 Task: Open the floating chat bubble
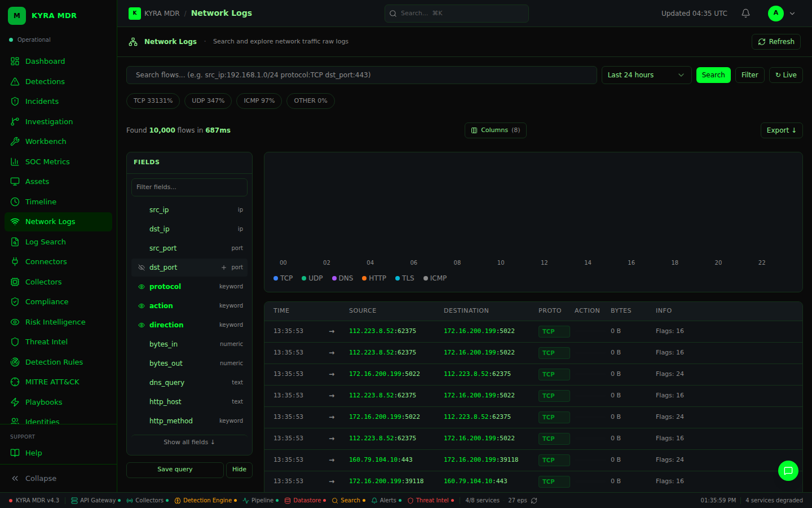[x=788, y=471]
